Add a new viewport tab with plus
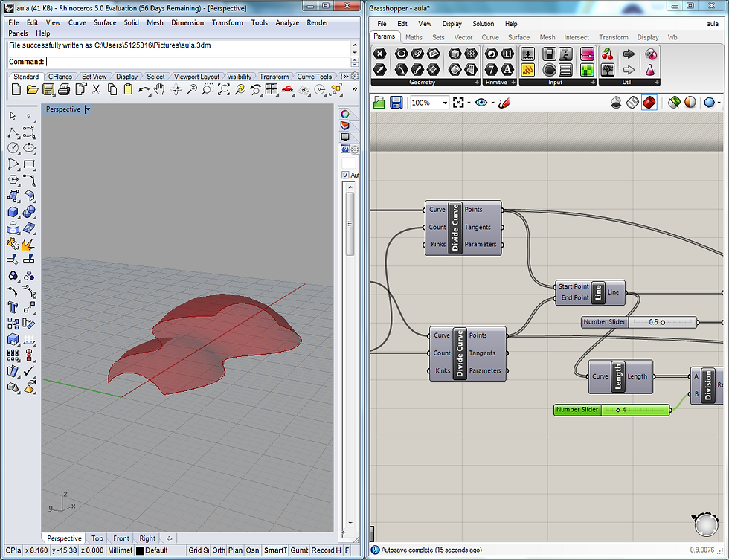 pyautogui.click(x=170, y=538)
